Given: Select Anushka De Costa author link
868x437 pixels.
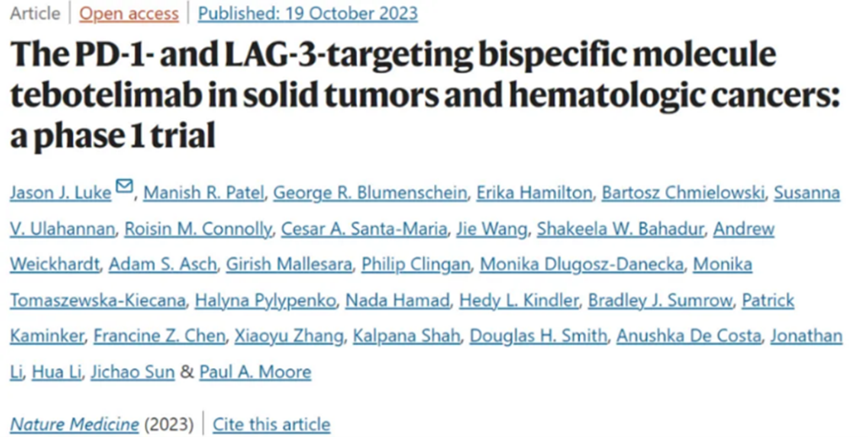Looking at the screenshot, I should pyautogui.click(x=689, y=336).
